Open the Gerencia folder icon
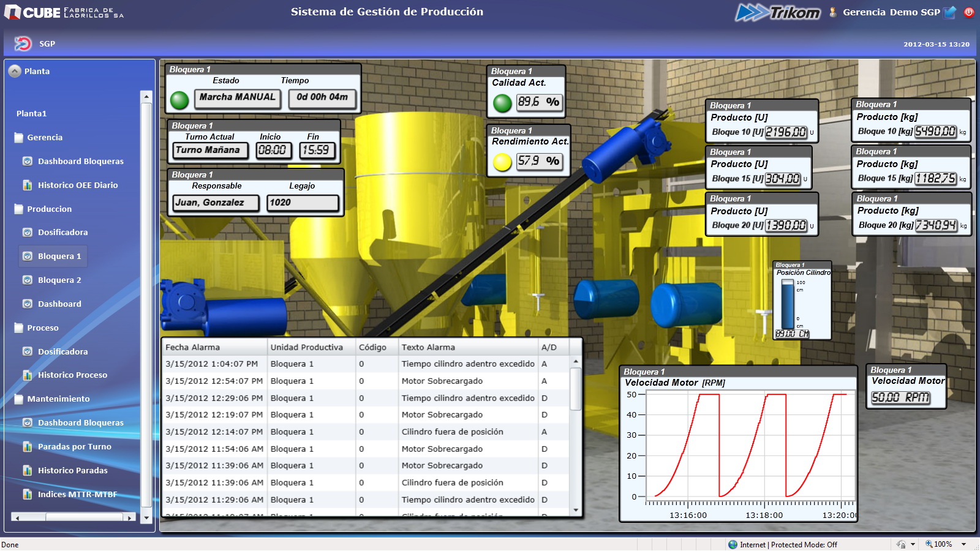 point(19,138)
